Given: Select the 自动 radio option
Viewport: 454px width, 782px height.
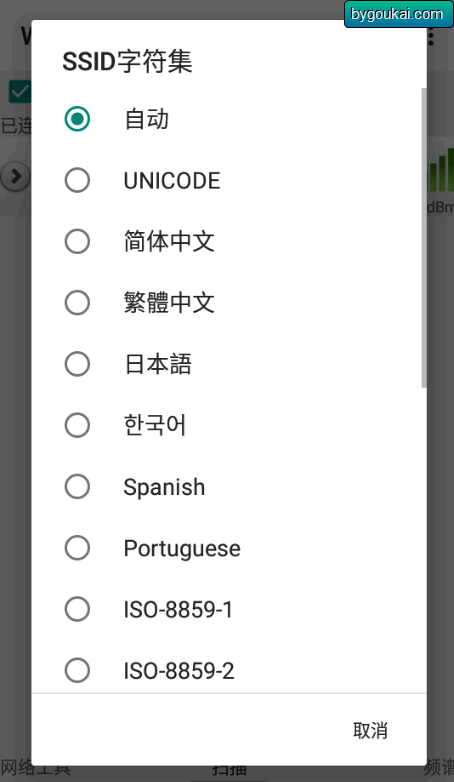Looking at the screenshot, I should pos(229,119).
